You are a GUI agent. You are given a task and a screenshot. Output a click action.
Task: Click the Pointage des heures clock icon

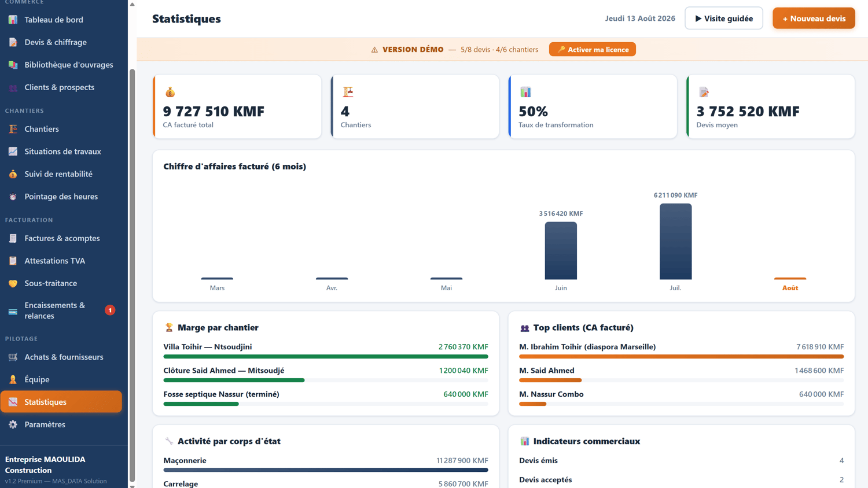[x=13, y=197]
